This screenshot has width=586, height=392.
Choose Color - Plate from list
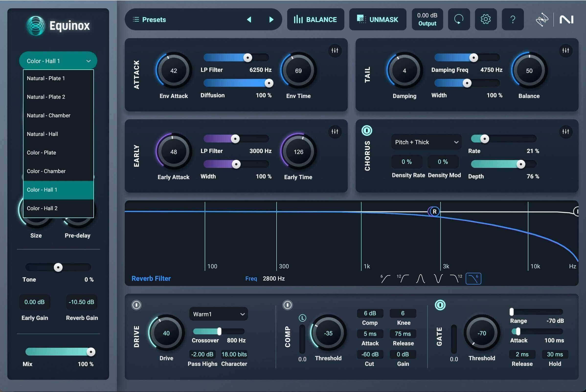tap(58, 152)
